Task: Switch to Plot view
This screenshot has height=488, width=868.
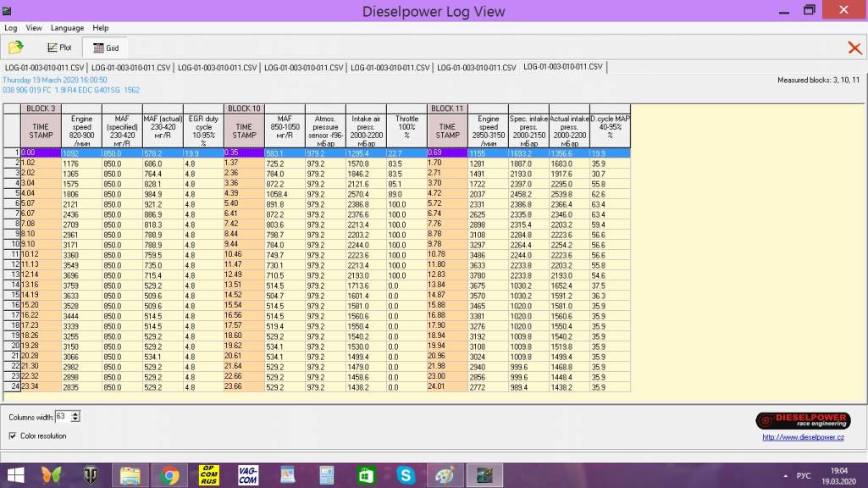Action: [59, 48]
